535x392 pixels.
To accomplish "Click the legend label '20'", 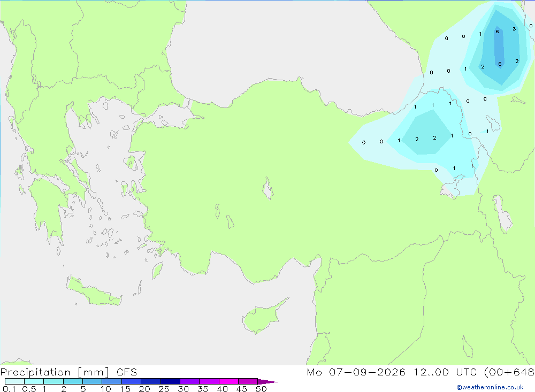I will (144, 389).
